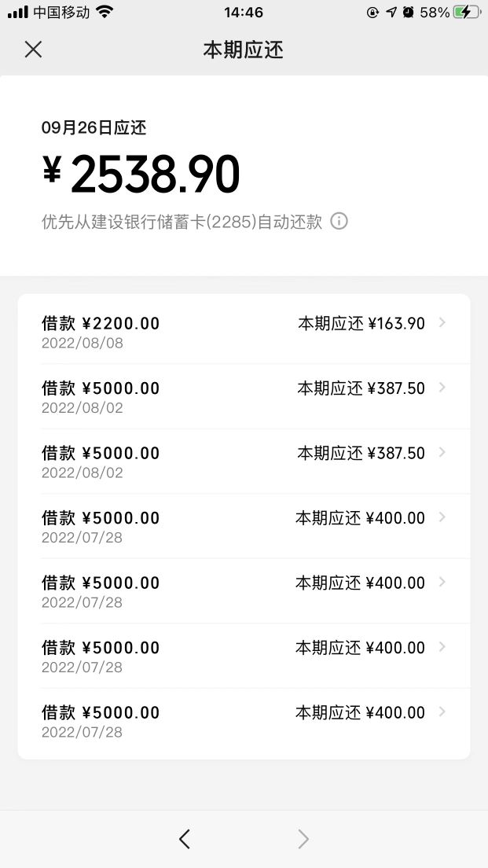Expand the ¥2200.00 loan chevron

[x=442, y=322]
